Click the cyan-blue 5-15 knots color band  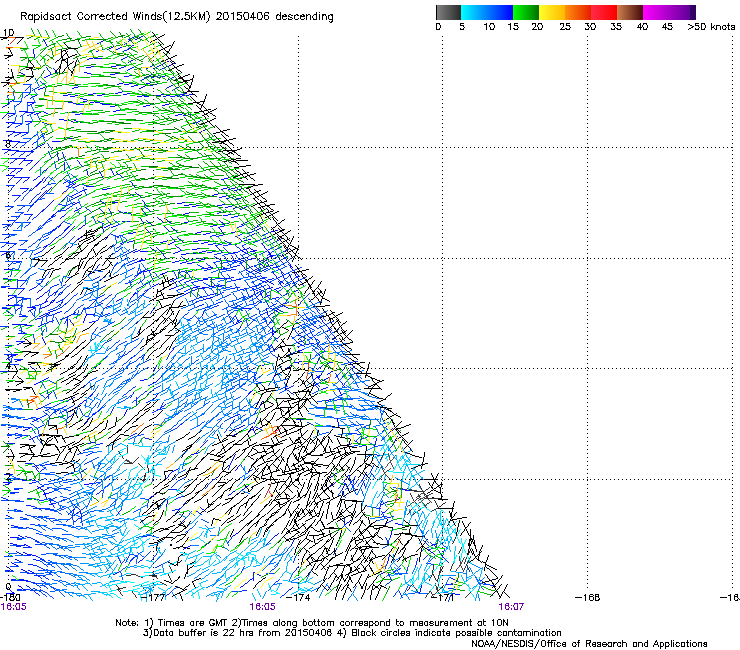click(x=487, y=12)
